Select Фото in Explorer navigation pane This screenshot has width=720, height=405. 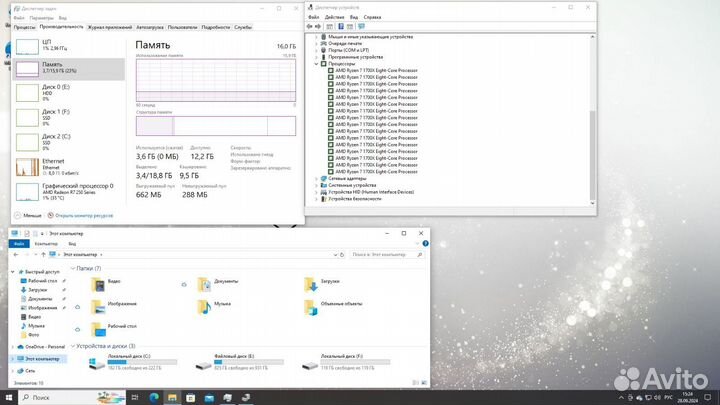[34, 335]
